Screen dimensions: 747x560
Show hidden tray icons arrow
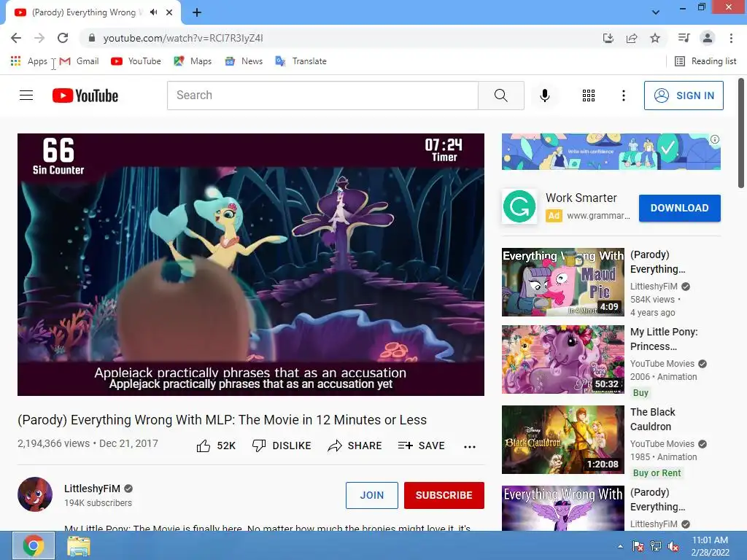[620, 546]
